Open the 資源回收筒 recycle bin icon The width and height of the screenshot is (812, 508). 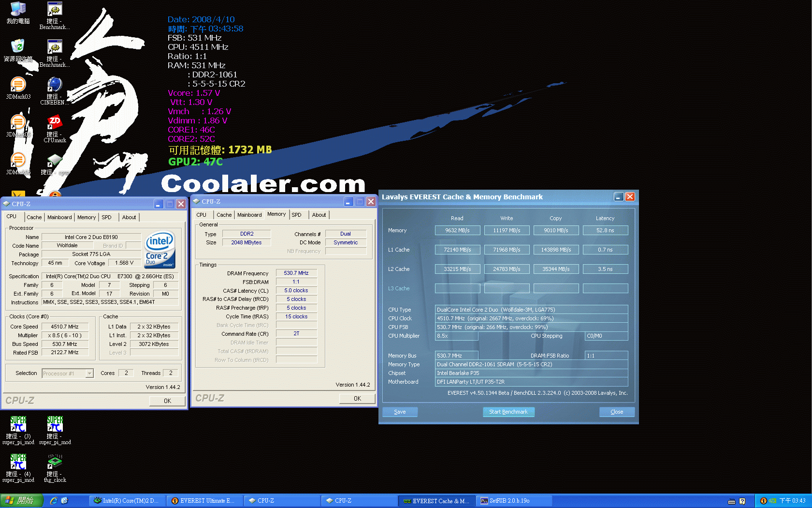18,50
